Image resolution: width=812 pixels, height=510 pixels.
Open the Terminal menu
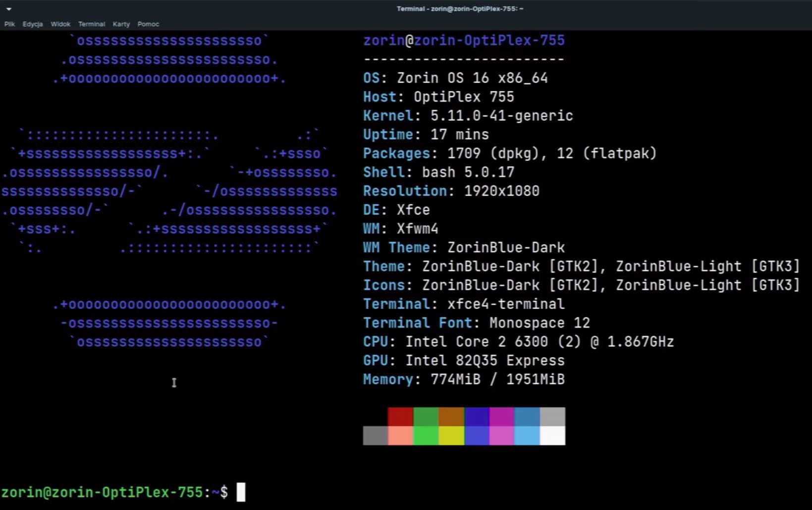92,24
